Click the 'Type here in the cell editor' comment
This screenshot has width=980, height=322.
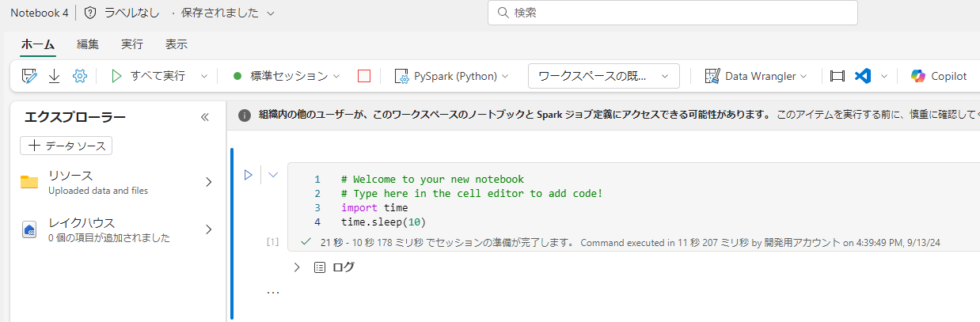pos(472,193)
